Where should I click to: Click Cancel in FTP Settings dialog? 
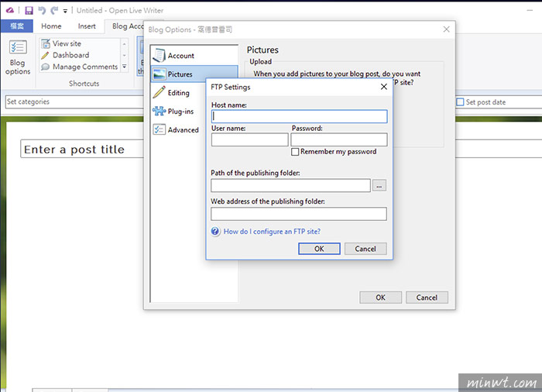[365, 249]
